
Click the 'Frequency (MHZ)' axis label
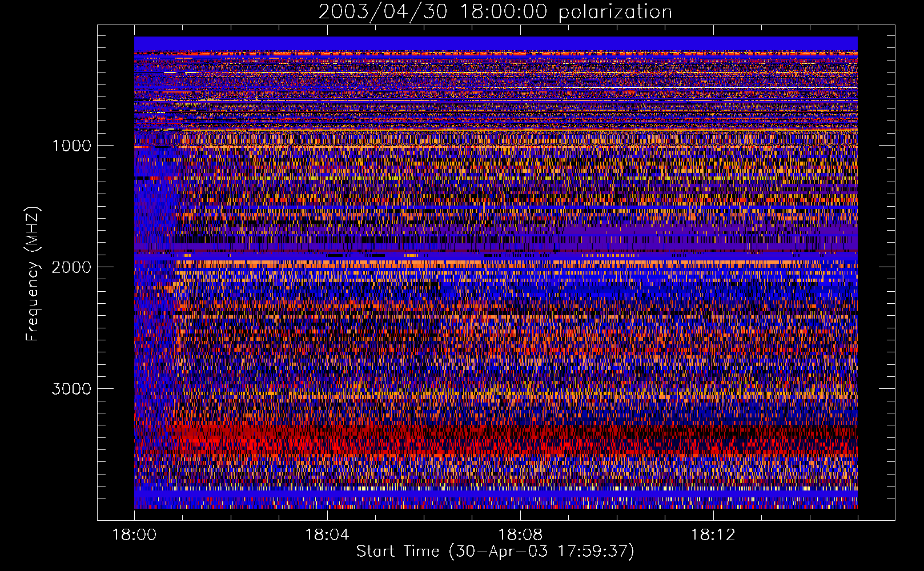33,274
